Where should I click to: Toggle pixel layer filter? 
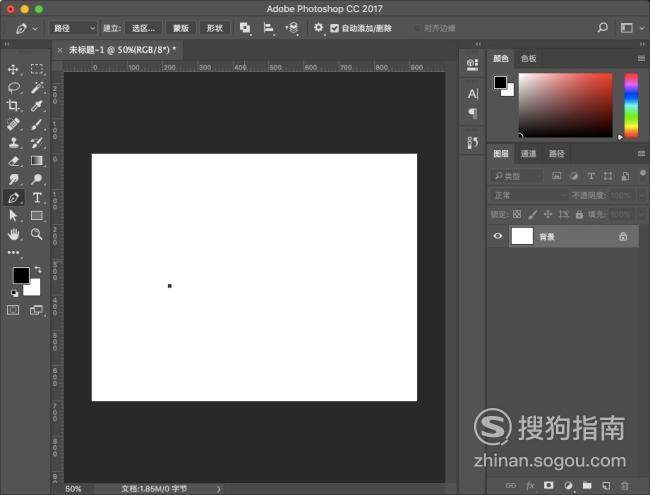pyautogui.click(x=556, y=176)
